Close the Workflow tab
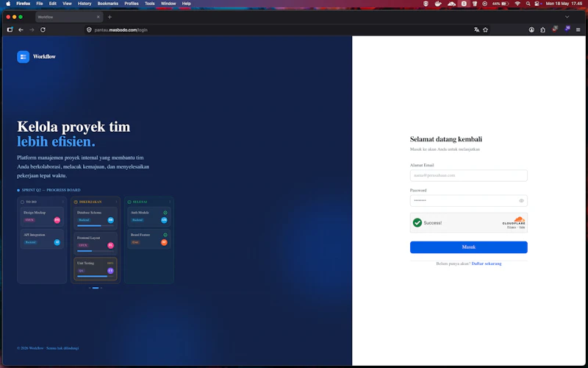The image size is (588, 368). pos(98,17)
